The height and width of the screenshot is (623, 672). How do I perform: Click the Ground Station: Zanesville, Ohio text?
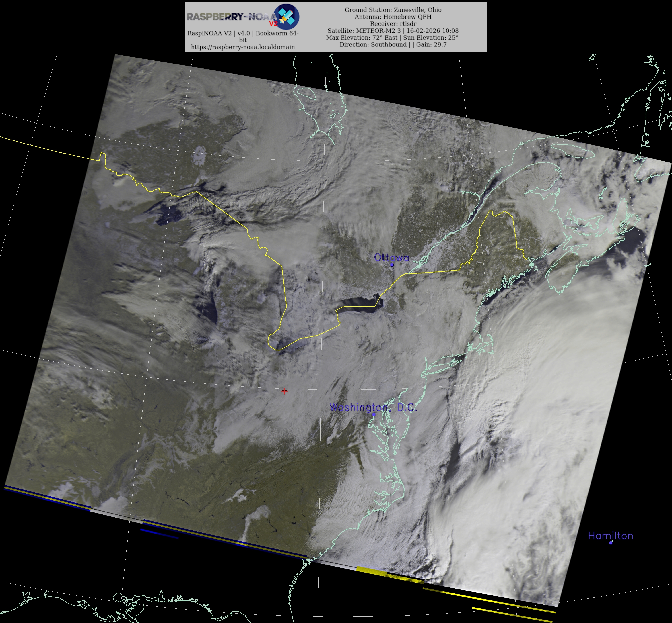[393, 10]
